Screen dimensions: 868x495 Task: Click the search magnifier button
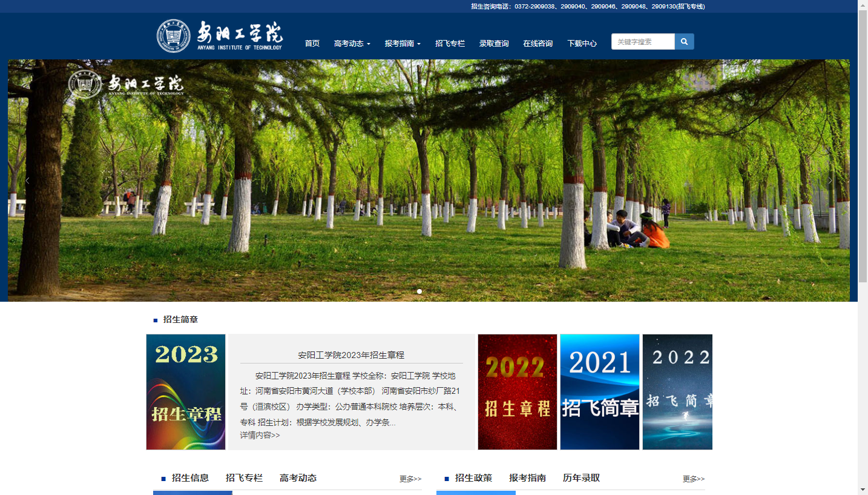pyautogui.click(x=685, y=42)
